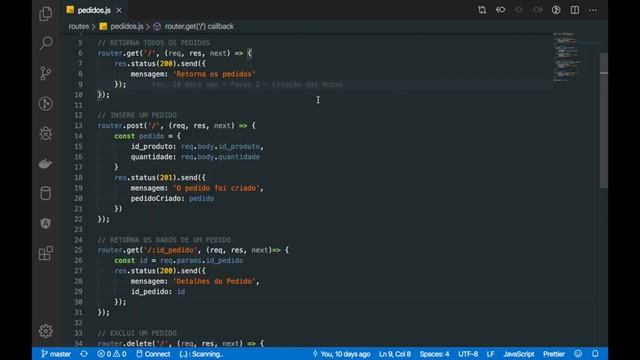The image size is (640, 360).
Task: Click on 'const pedido = {' line
Action: [147, 136]
